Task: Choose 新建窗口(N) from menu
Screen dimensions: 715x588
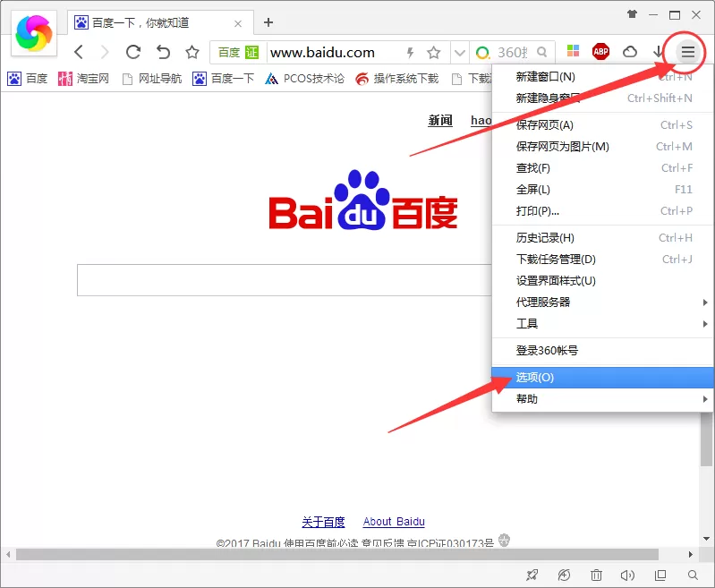Action: (x=603, y=77)
